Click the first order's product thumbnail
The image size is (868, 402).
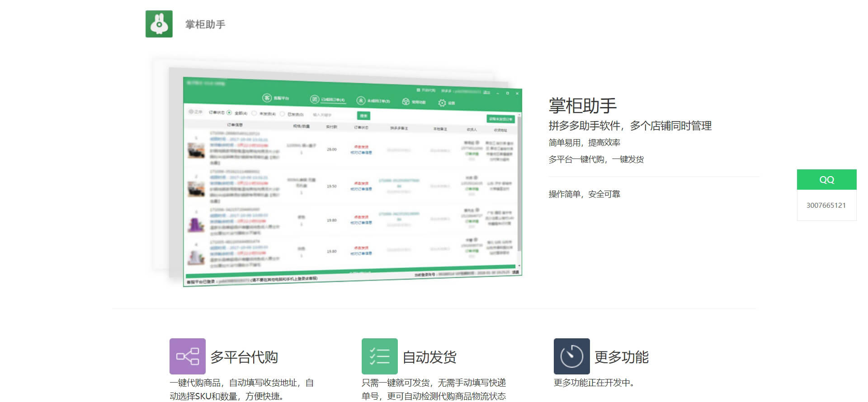click(x=196, y=150)
